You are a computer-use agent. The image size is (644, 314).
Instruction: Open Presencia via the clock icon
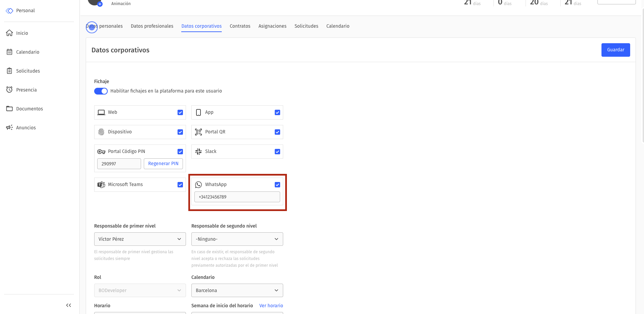pos(9,90)
